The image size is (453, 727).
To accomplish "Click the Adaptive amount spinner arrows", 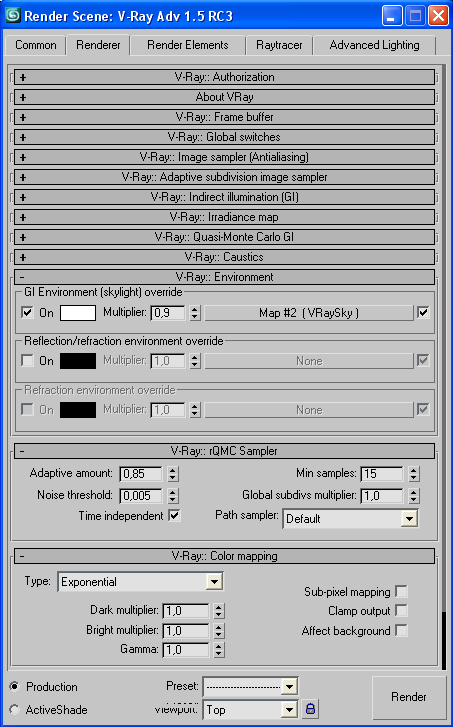I will 173,474.
